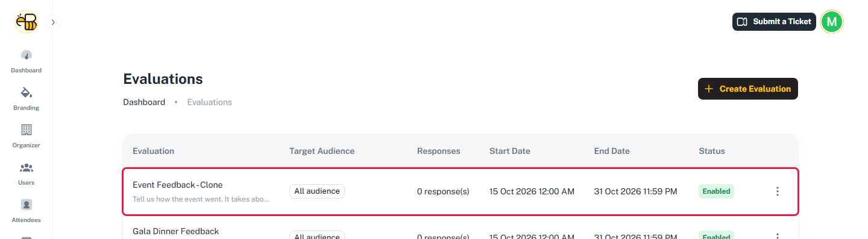Viewport: 868px width, 239px height.
Task: Open Dashboard from the sidebar
Action: (27, 62)
